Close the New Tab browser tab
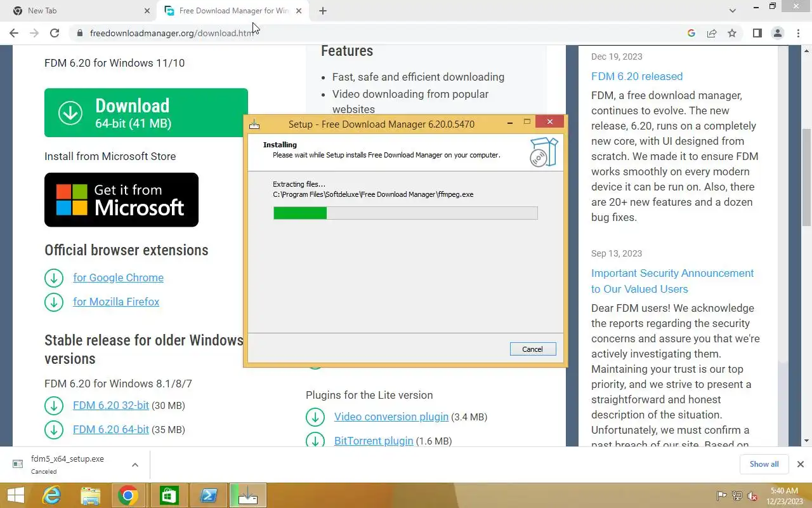Viewport: 812px width, 508px height. [x=147, y=11]
